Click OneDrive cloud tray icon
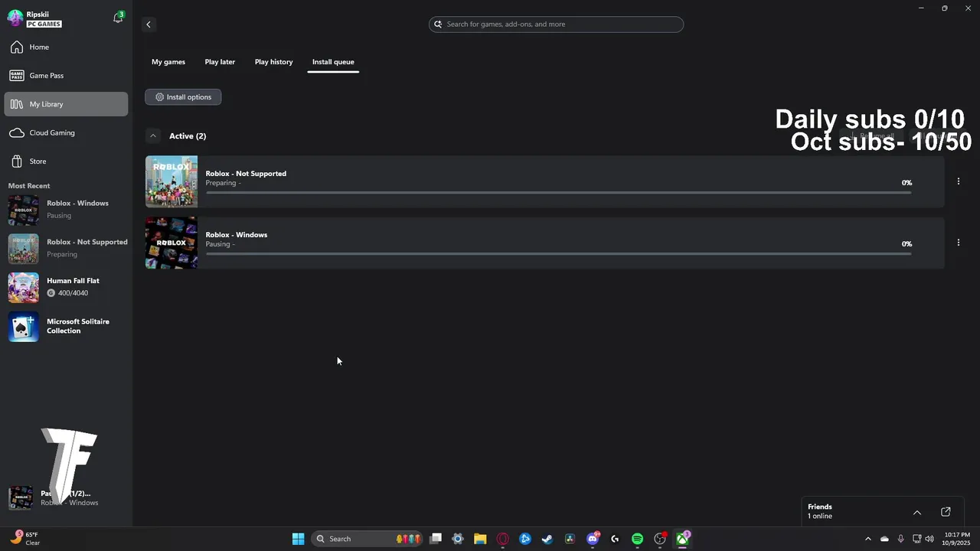Screen dimensions: 980x551 pyautogui.click(x=885, y=539)
